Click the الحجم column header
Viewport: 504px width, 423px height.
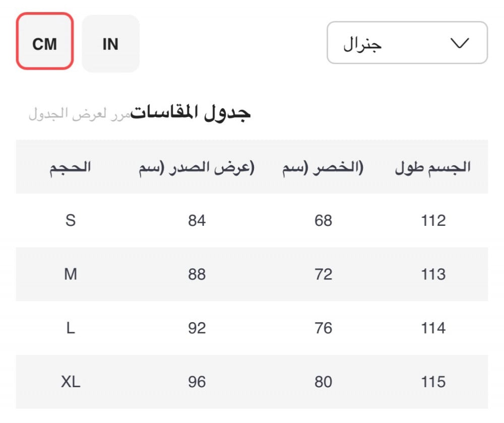coord(70,167)
